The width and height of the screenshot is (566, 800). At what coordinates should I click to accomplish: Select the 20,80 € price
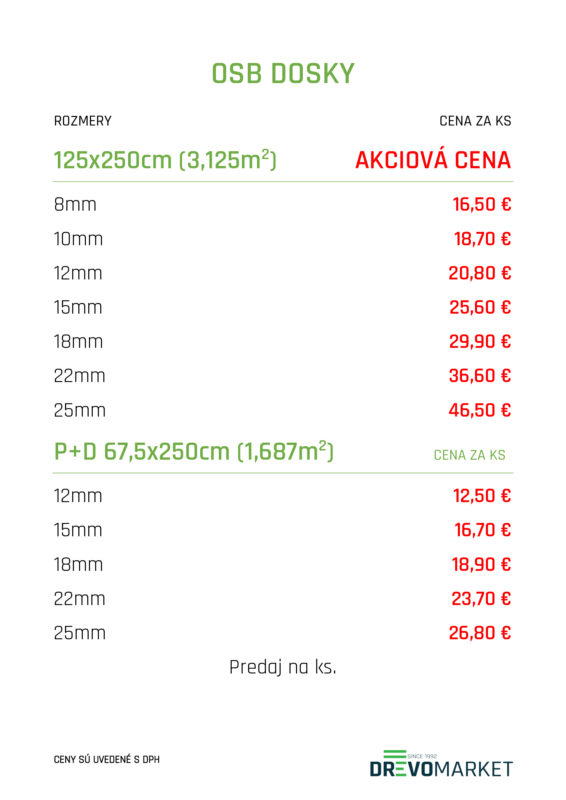click(x=480, y=273)
